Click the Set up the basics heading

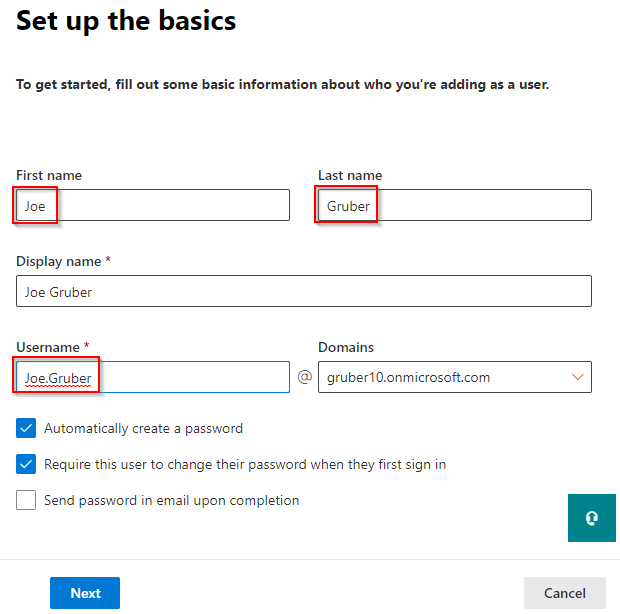126,20
